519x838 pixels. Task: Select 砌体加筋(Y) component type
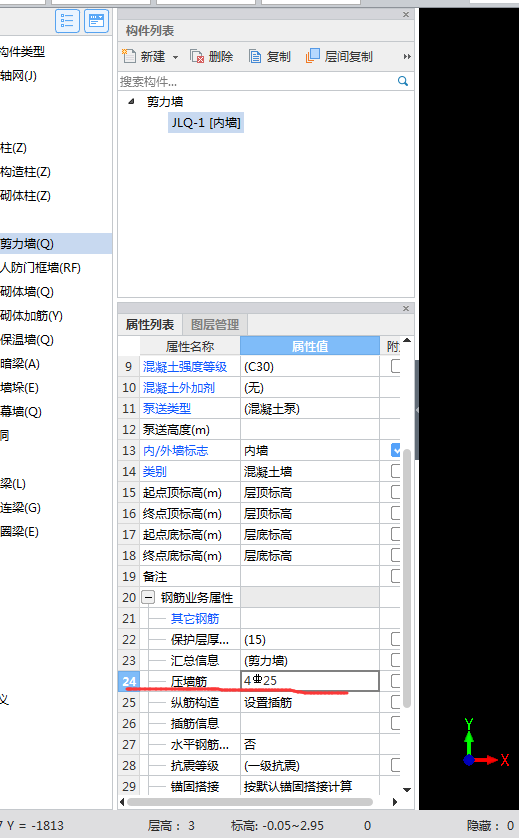point(31,316)
